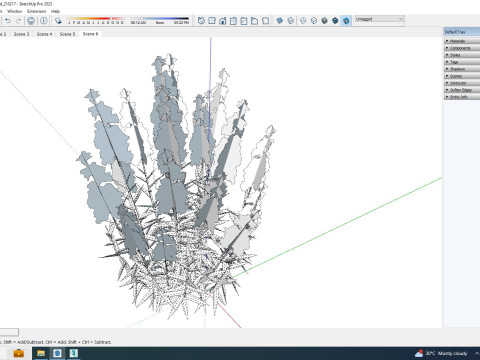Open the Help menu

tap(55, 11)
